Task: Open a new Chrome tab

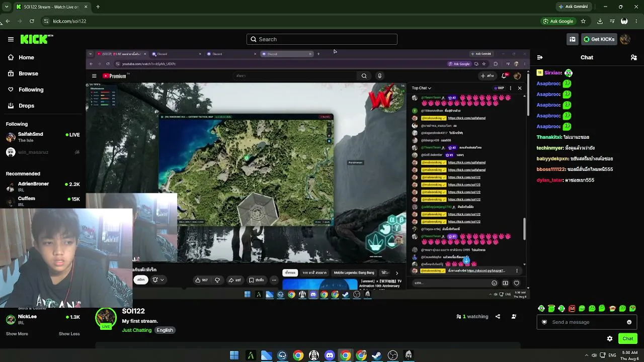Action: coord(98,7)
